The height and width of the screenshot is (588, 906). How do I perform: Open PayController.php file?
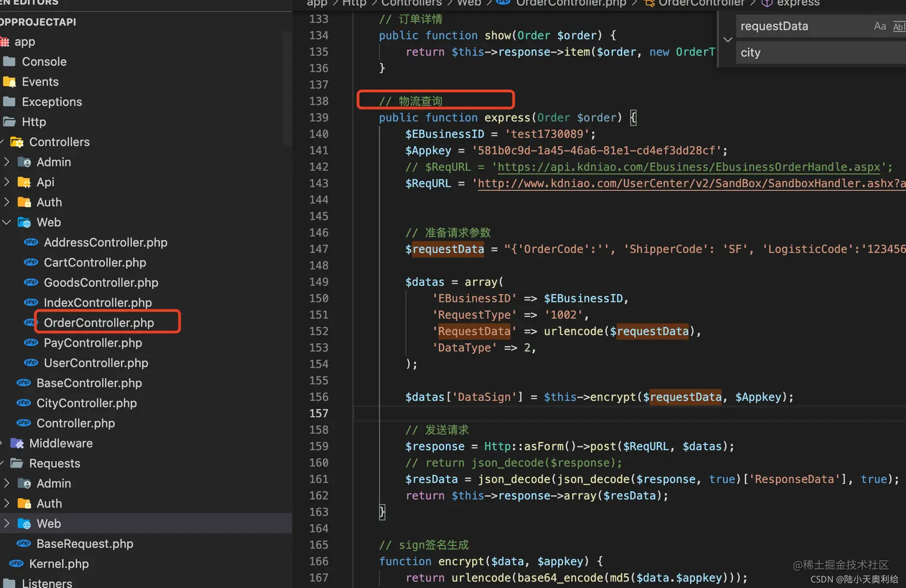pos(93,343)
